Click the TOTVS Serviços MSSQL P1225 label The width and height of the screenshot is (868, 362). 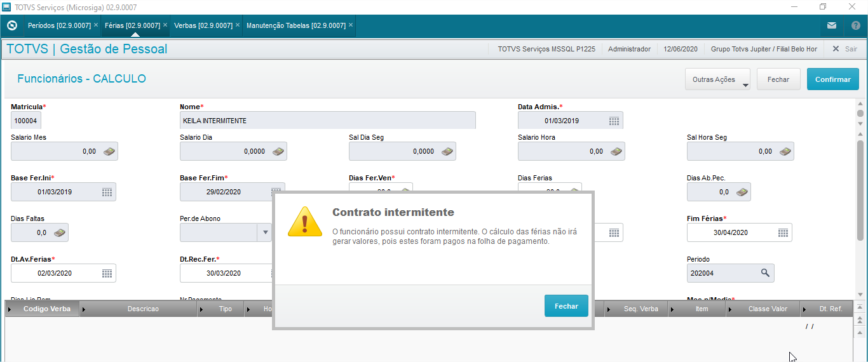coord(546,49)
